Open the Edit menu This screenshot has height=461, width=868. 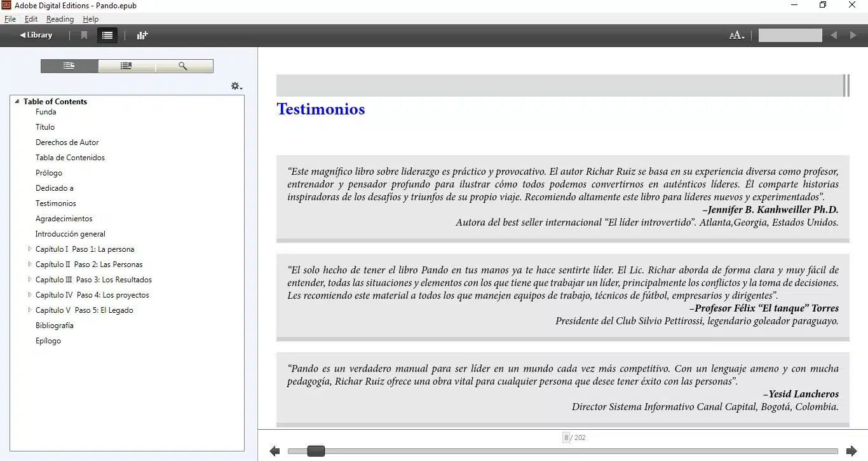pyautogui.click(x=31, y=19)
